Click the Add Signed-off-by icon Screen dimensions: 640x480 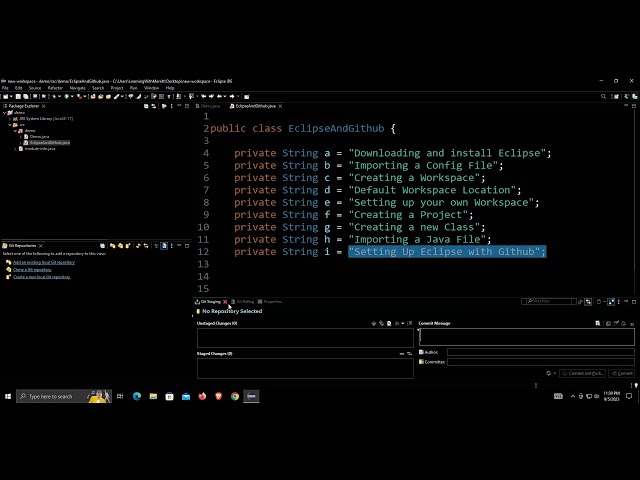(616, 323)
